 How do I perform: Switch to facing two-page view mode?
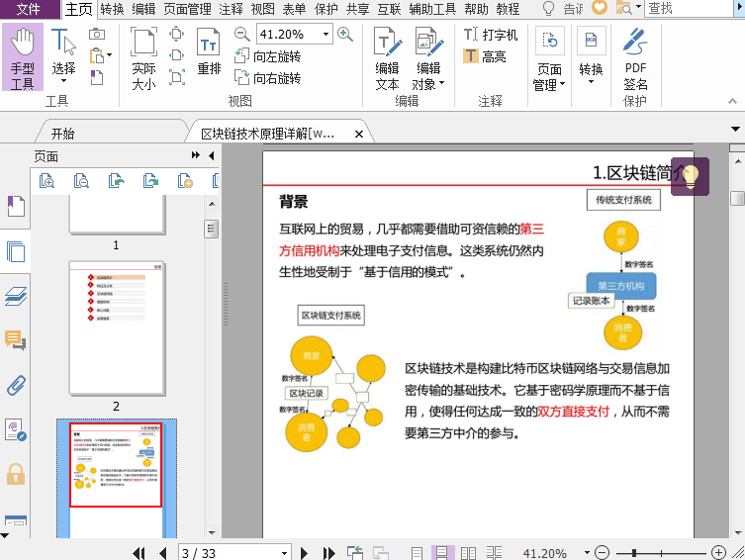(468, 552)
